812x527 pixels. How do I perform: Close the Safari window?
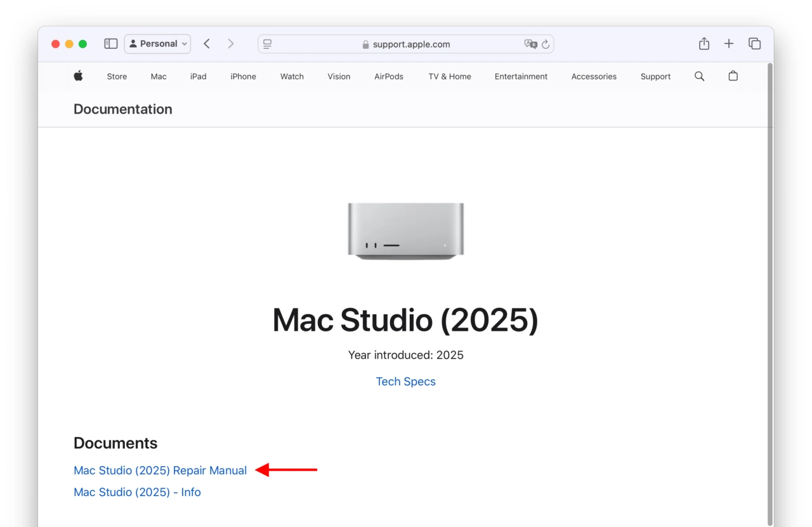pyautogui.click(x=55, y=44)
